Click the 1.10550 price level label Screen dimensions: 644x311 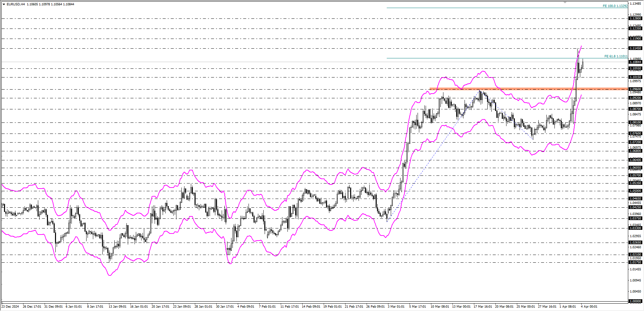tap(635, 68)
